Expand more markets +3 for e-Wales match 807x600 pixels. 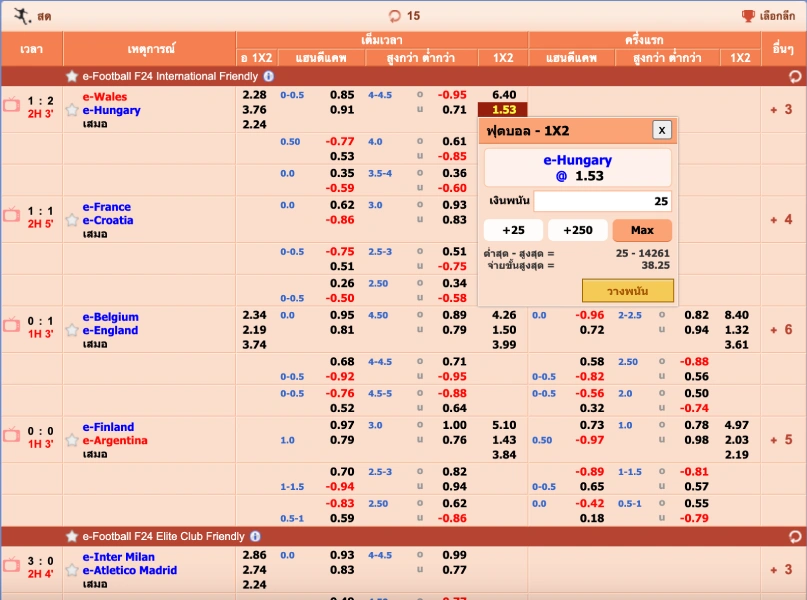[x=781, y=110]
